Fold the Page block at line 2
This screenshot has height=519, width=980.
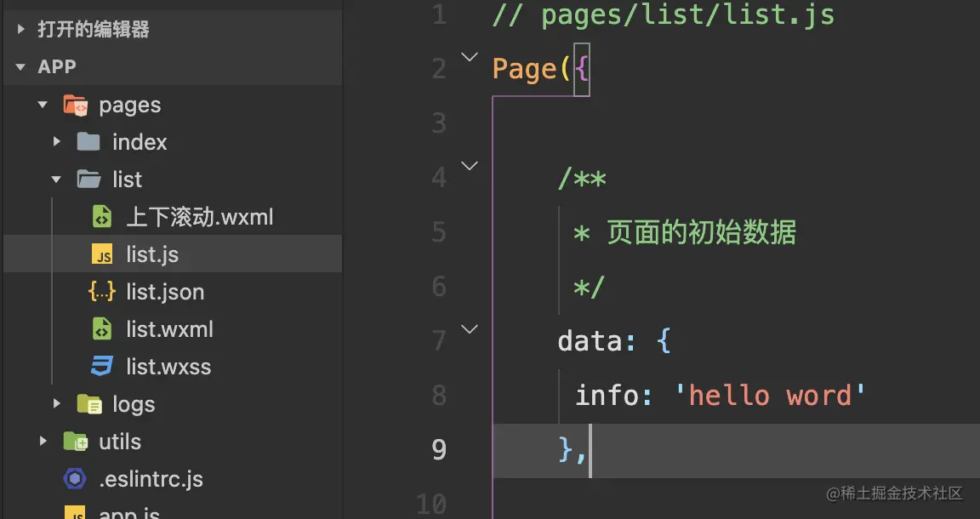point(470,57)
